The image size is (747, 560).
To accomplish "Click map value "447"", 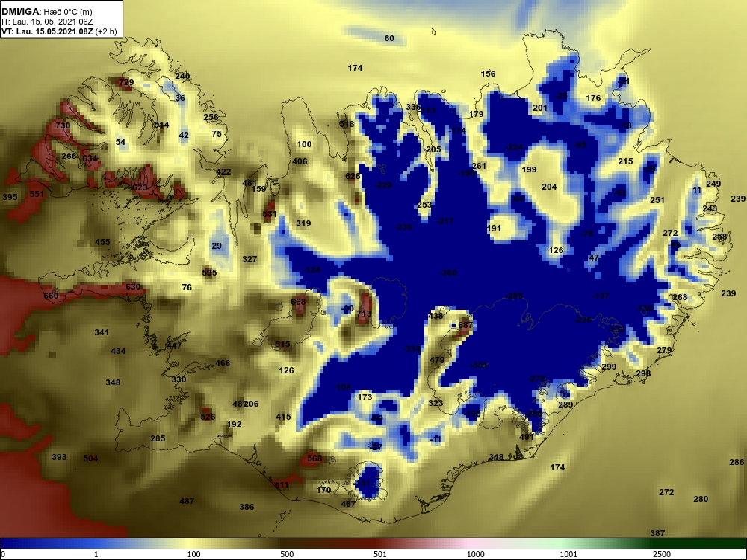I will pyautogui.click(x=174, y=346).
